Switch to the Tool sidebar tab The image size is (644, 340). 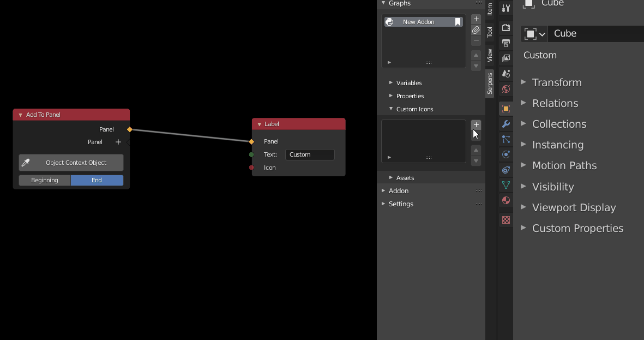pos(489,33)
